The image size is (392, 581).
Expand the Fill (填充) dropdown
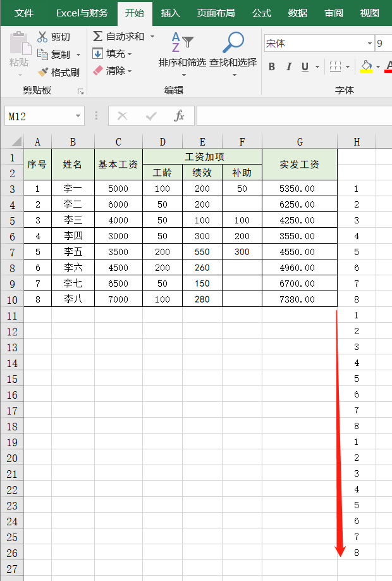(130, 54)
